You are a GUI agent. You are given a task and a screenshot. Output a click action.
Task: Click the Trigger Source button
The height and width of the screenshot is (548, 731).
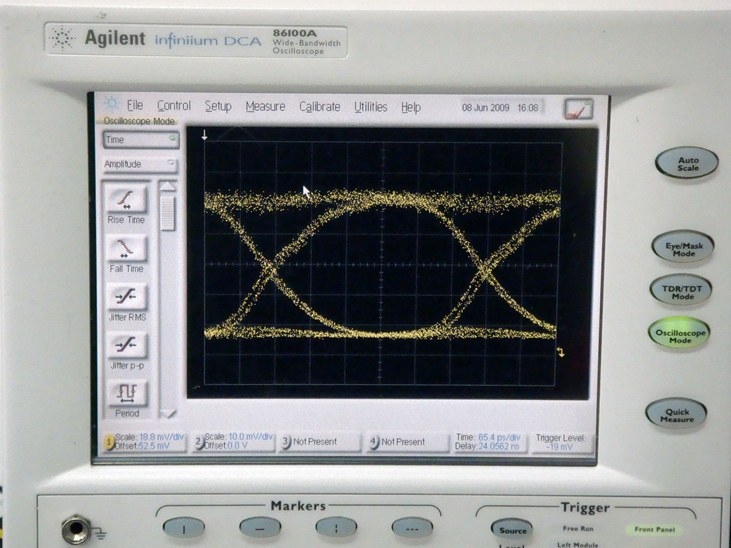[x=512, y=529]
